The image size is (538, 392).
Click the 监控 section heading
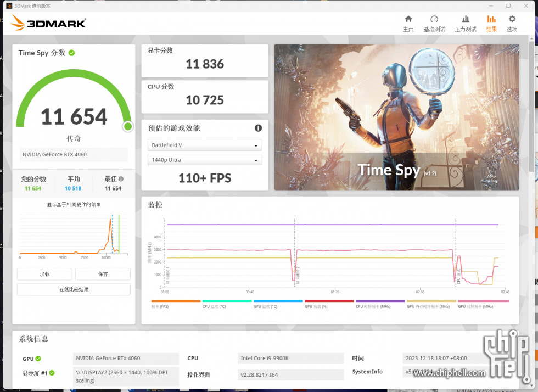click(x=155, y=205)
